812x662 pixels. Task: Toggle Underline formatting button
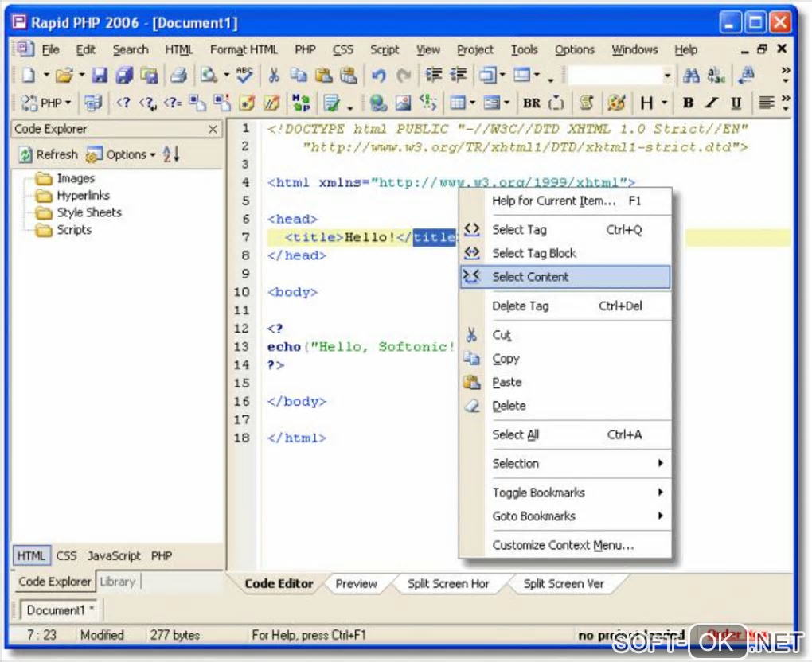(x=736, y=103)
